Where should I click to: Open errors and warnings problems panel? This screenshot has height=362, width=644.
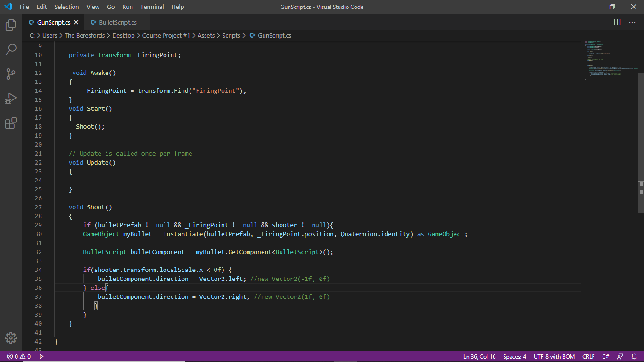tap(19, 357)
